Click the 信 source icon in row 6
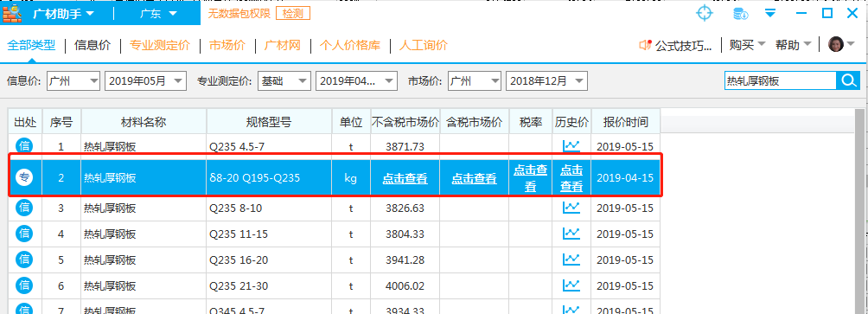The height and width of the screenshot is (314, 868). (x=25, y=285)
